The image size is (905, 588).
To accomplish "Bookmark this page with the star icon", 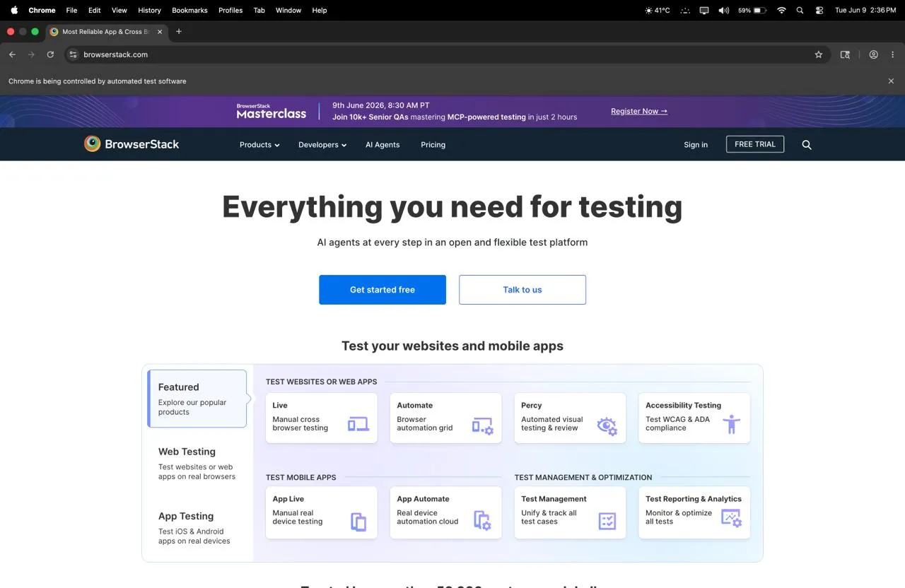I will (x=819, y=54).
